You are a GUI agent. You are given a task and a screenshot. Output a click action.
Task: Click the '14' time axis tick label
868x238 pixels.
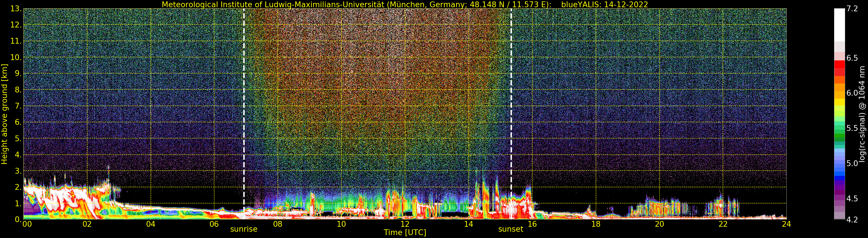(x=468, y=224)
